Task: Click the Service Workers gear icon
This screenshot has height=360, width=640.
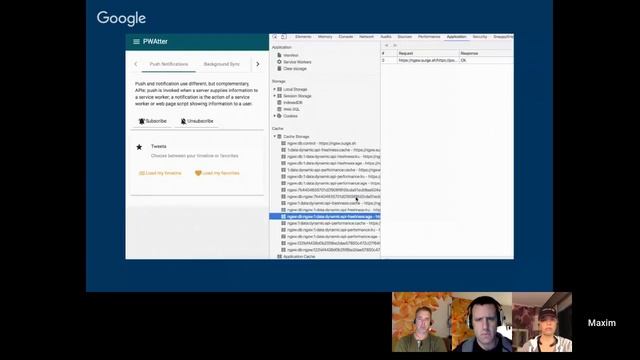Action: pos(279,62)
